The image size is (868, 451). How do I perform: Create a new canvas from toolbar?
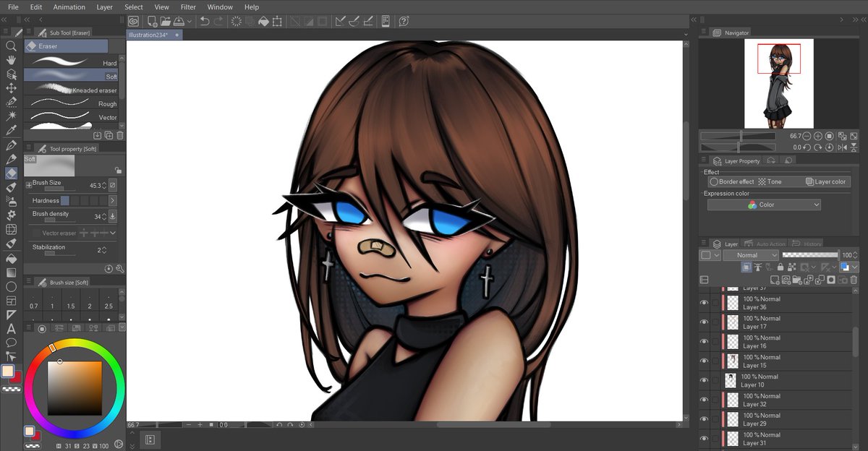coord(153,22)
